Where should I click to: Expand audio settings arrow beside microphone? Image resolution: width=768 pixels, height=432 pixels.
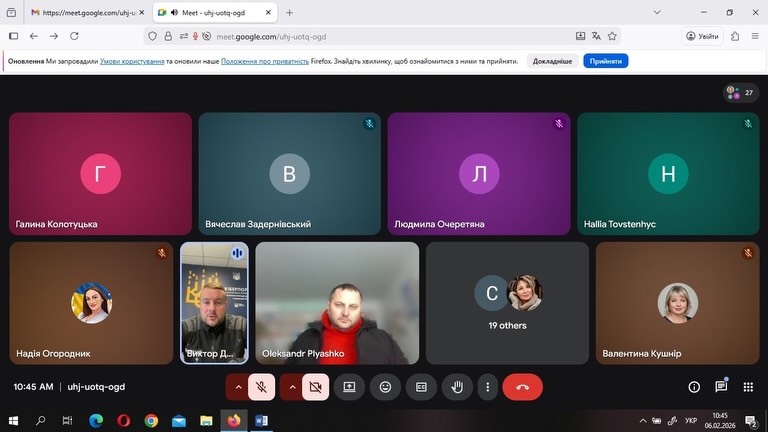pyautogui.click(x=237, y=387)
